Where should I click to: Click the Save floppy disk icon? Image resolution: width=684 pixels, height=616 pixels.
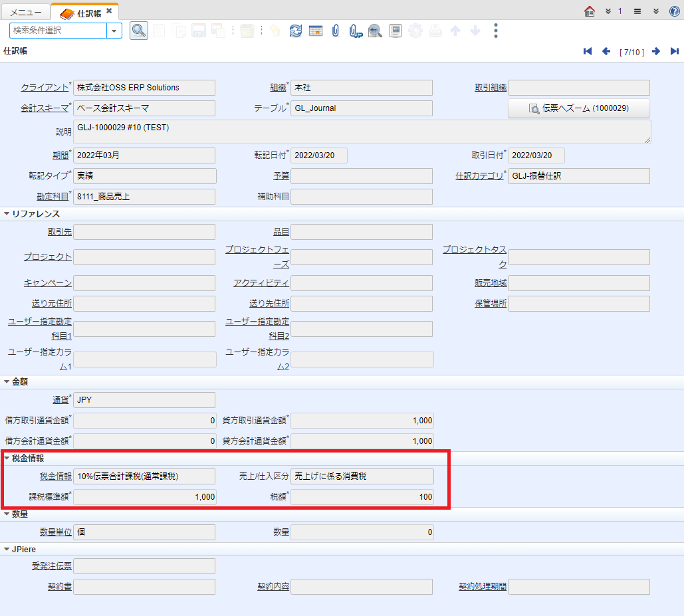[x=199, y=31]
